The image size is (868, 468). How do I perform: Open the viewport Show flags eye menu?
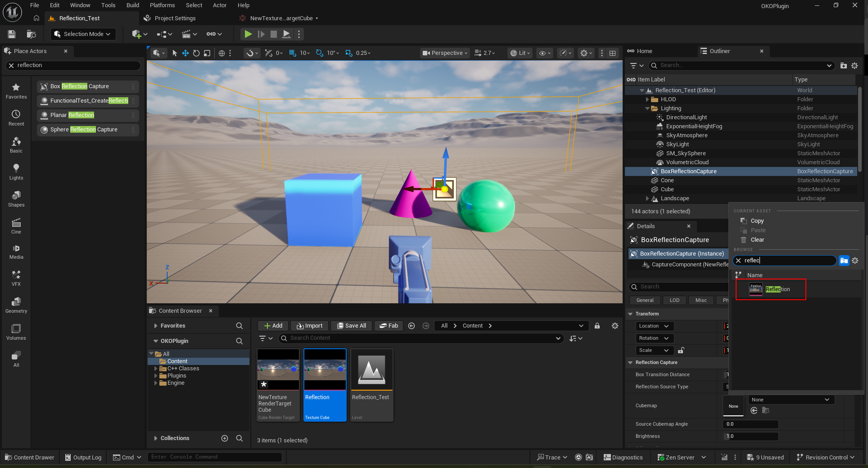[x=545, y=53]
